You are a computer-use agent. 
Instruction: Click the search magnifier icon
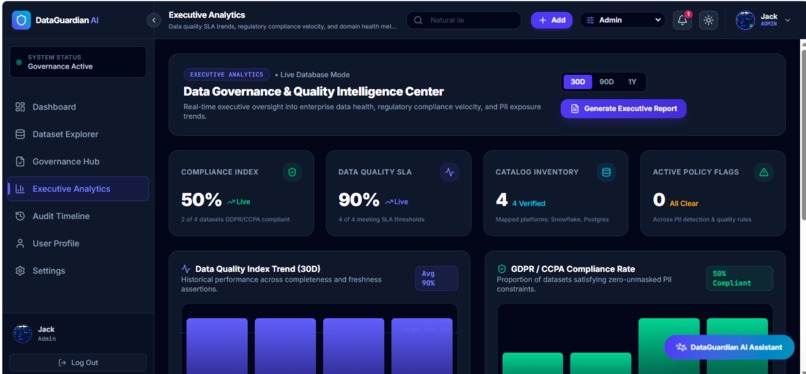coord(418,20)
